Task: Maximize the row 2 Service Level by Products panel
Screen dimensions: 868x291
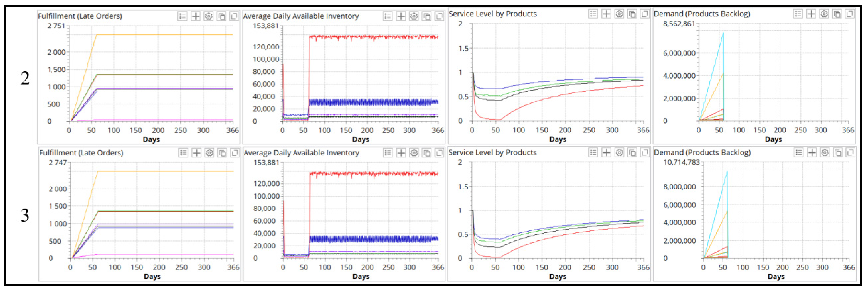Action: 645,14
